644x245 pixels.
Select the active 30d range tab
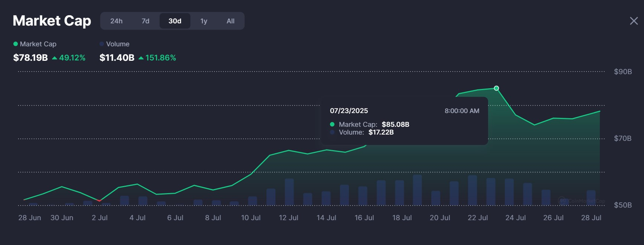pyautogui.click(x=175, y=21)
